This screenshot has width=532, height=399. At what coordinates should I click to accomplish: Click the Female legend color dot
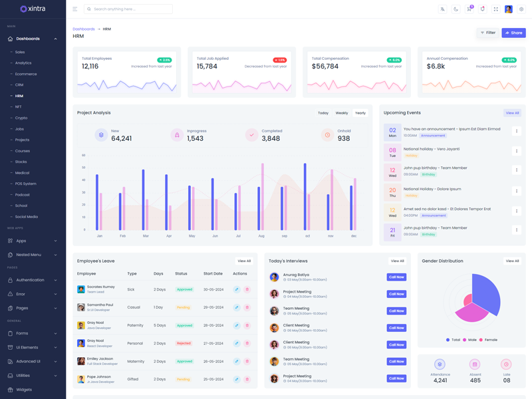(482, 340)
